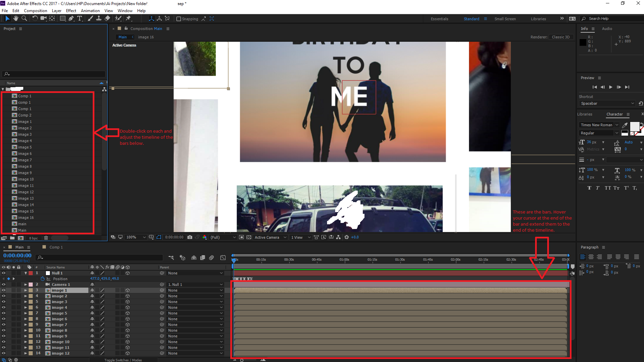Step to next frame in Preview panel
This screenshot has width=644, height=362.
[x=619, y=87]
